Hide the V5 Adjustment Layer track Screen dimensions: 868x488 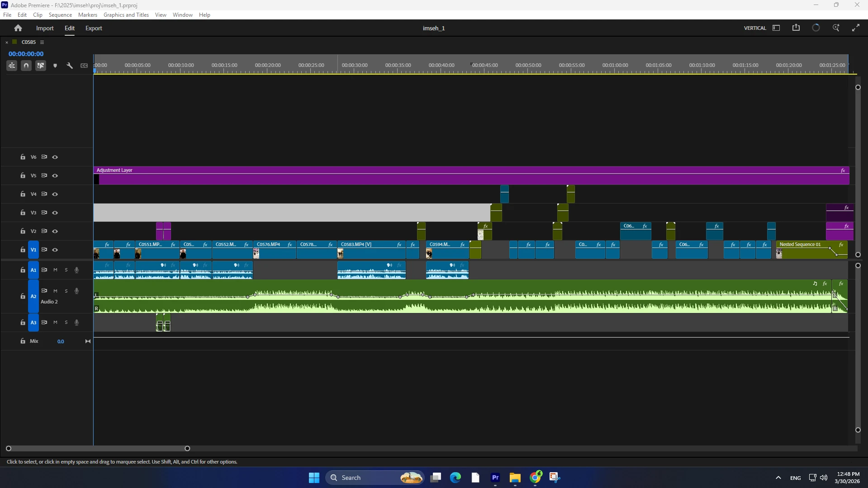pyautogui.click(x=55, y=176)
